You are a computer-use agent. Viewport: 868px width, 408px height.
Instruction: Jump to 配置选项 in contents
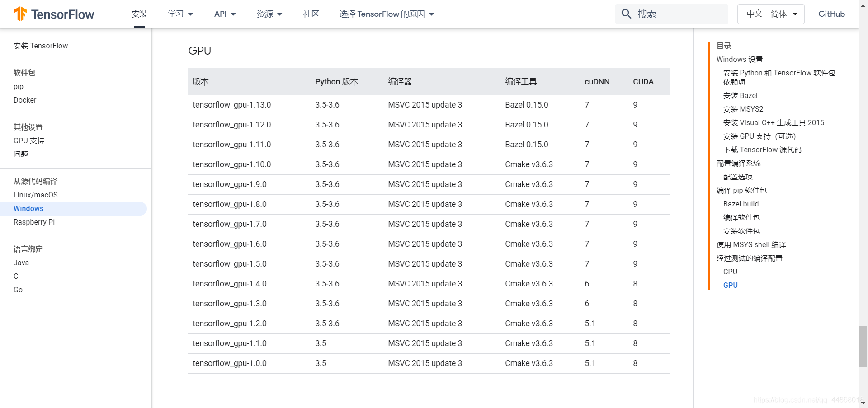pyautogui.click(x=738, y=177)
